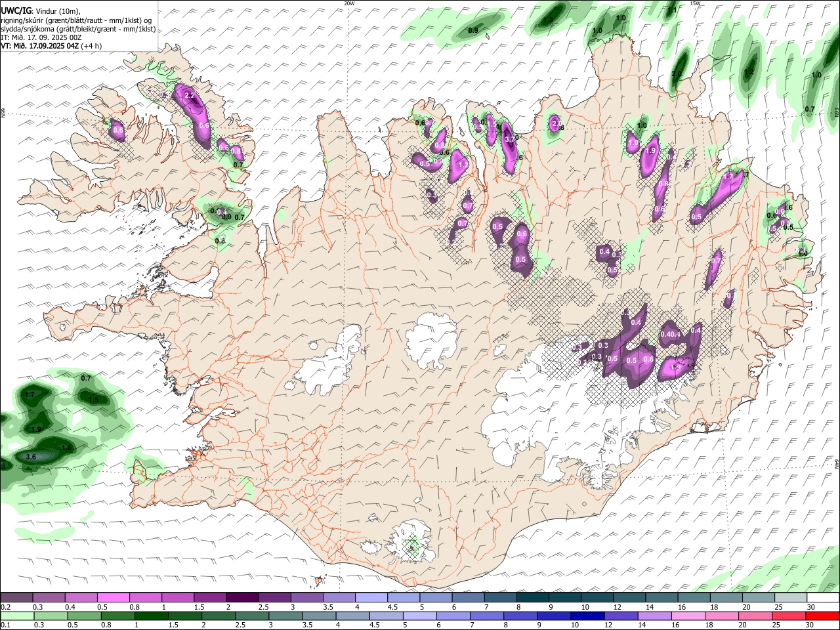Select the white swatch after 30 in the top row
The width and height of the screenshot is (840, 630).
tap(823, 597)
